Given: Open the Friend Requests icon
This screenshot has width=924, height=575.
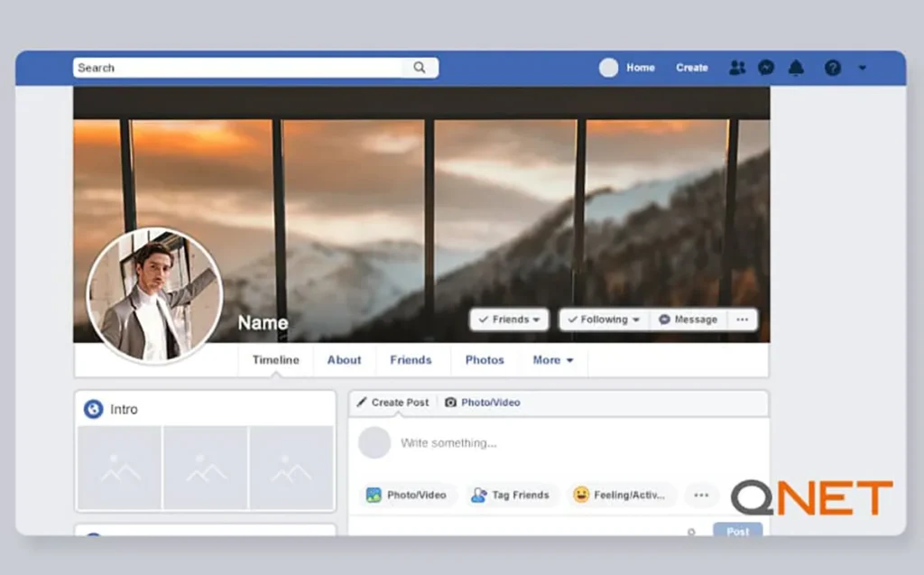Looking at the screenshot, I should tap(738, 68).
